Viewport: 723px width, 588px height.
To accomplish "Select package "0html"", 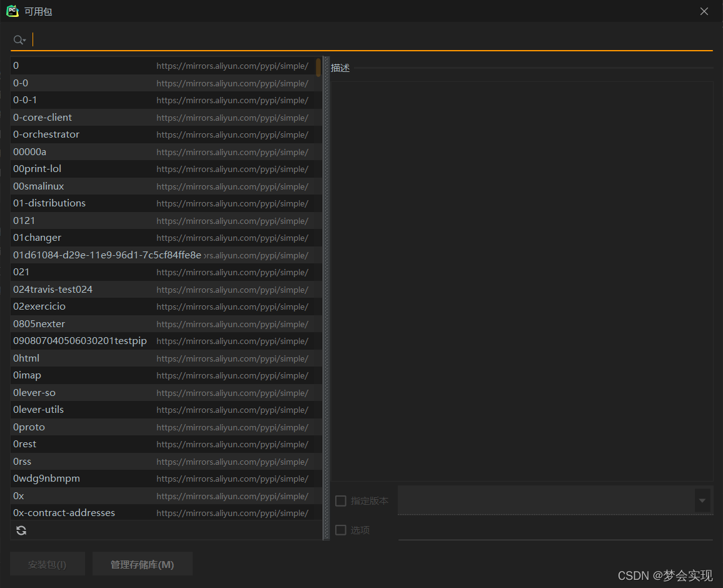I will pyautogui.click(x=166, y=358).
